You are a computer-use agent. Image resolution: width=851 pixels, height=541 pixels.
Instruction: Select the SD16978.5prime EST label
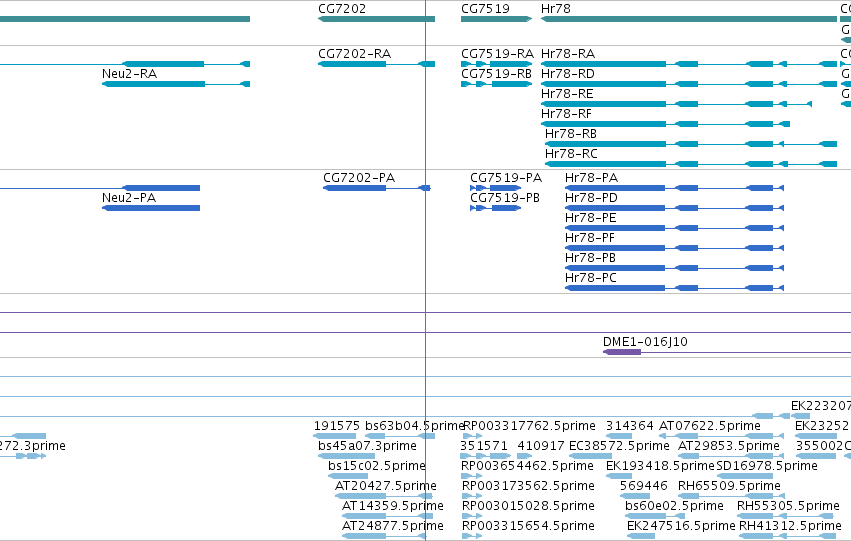click(x=767, y=466)
